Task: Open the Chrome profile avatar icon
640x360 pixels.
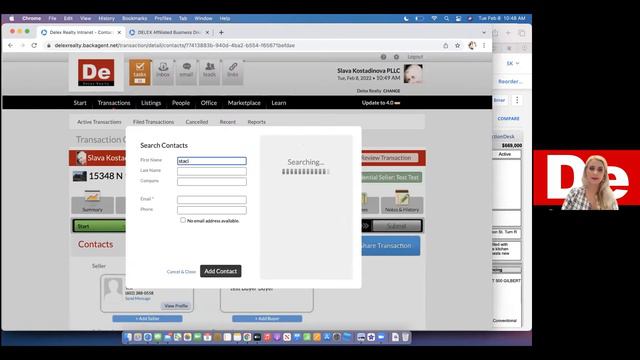Action: (472, 45)
